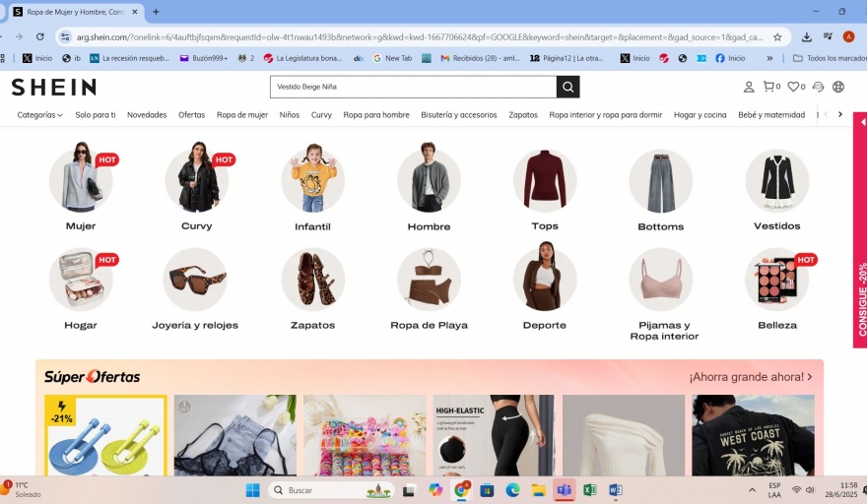
Task: Open the Ropa para hombre menu
Action: pos(376,115)
